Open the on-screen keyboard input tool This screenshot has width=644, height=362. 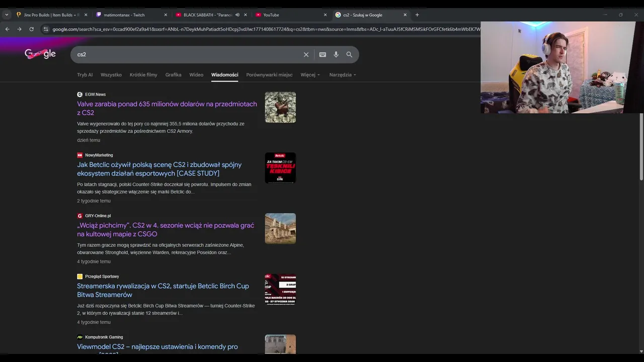point(323,54)
